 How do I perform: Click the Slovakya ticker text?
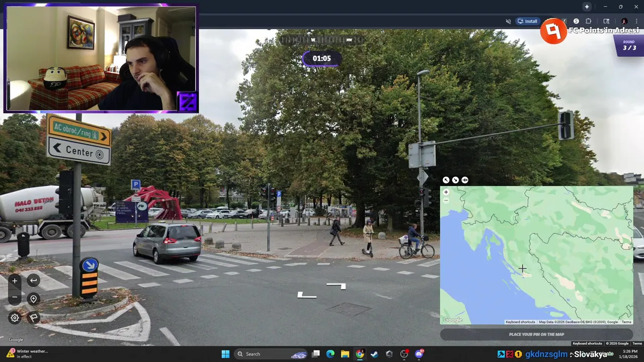click(591, 354)
